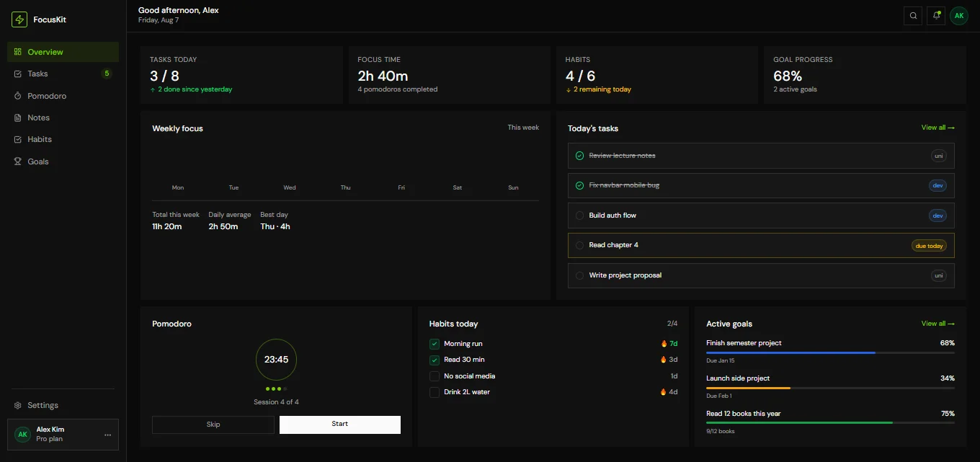Open the Habits stat card
The height and width of the screenshot is (462, 980).
tap(656, 75)
